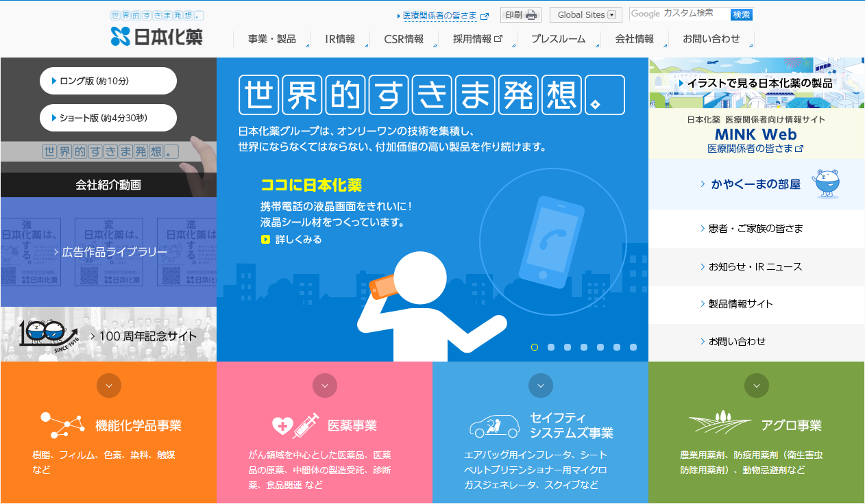Open 製品情報サイト link
The height and width of the screenshot is (504, 865).
(757, 304)
